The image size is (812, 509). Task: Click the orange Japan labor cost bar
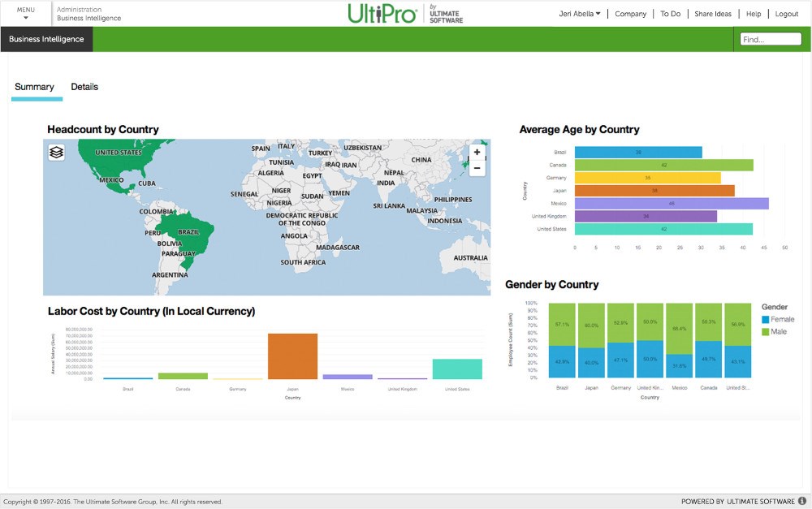pyautogui.click(x=292, y=356)
